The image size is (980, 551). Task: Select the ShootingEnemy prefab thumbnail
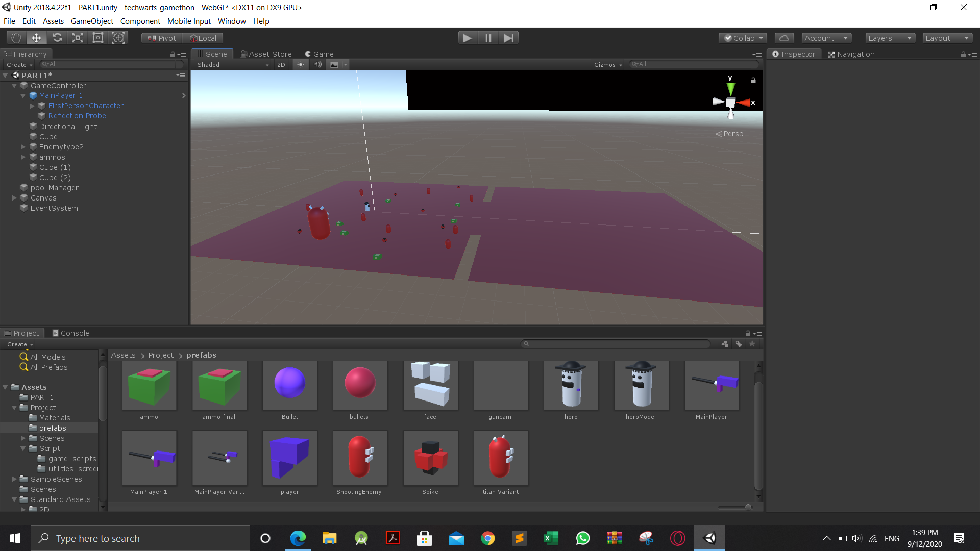[360, 458]
